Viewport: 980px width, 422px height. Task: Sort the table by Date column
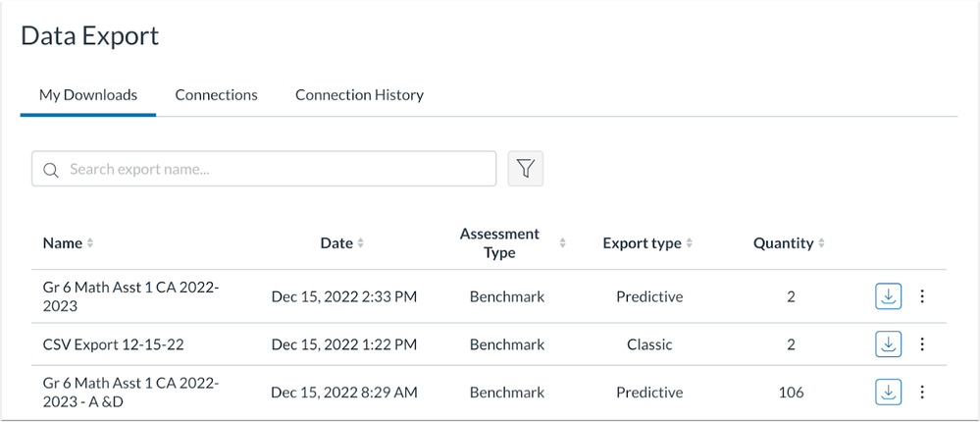(341, 243)
